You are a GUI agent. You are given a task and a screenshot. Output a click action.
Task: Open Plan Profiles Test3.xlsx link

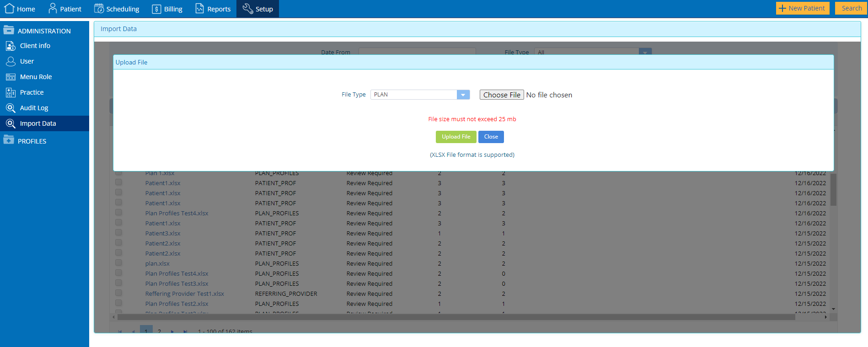coord(177,283)
